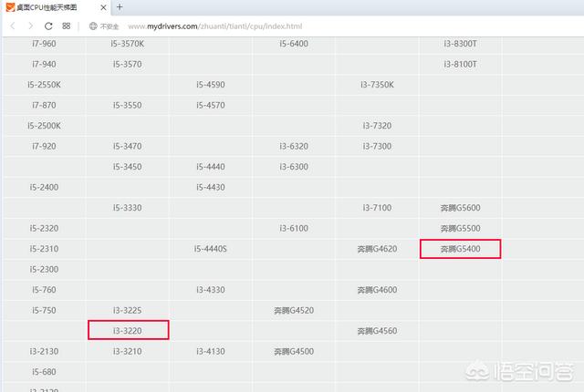This screenshot has height=392, width=584.
Task: Click cell 奔腾G4620
Action: (x=377, y=249)
